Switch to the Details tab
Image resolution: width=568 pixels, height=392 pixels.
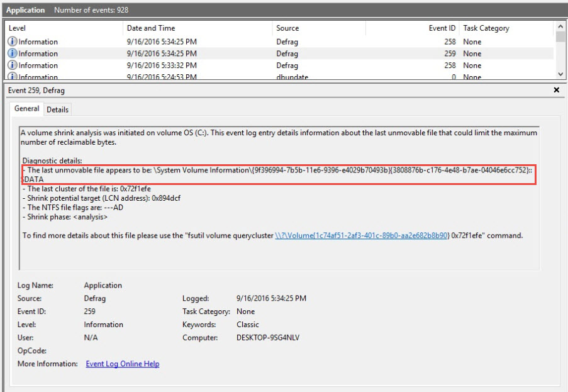57,109
